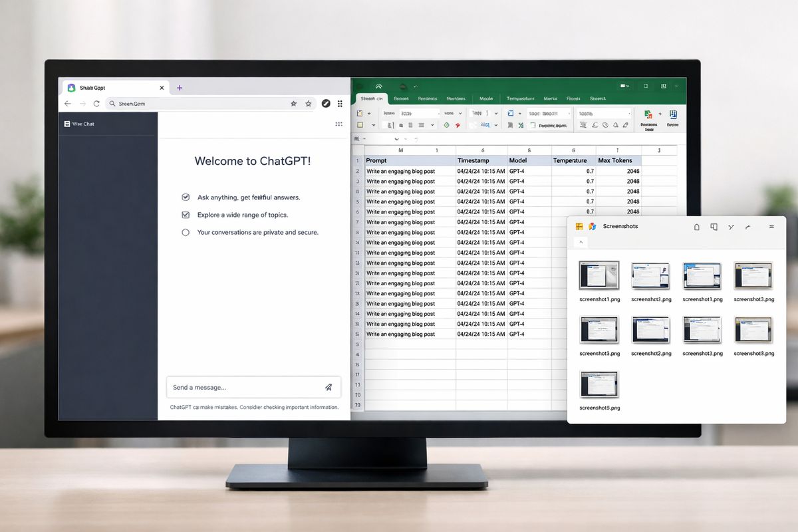This screenshot has height=532, width=798.
Task: Select the Max Tokens header cell
Action: pos(618,161)
